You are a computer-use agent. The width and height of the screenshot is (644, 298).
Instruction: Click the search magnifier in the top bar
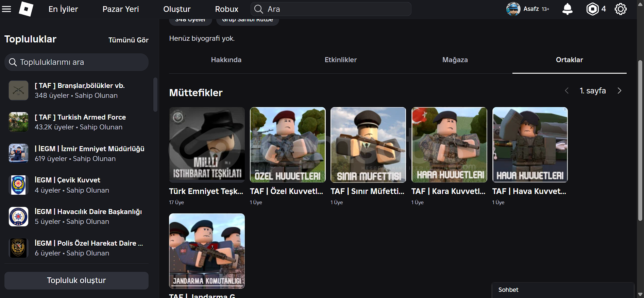(259, 9)
